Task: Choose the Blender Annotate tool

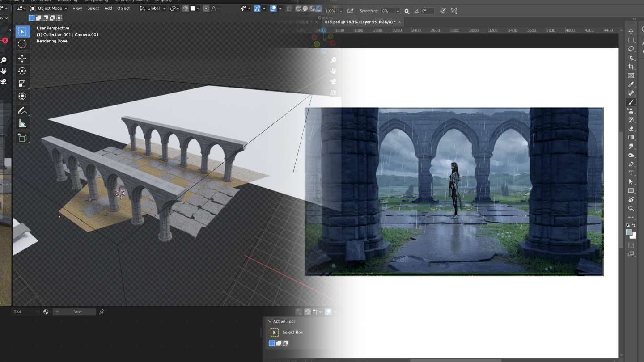Action: 22,111
